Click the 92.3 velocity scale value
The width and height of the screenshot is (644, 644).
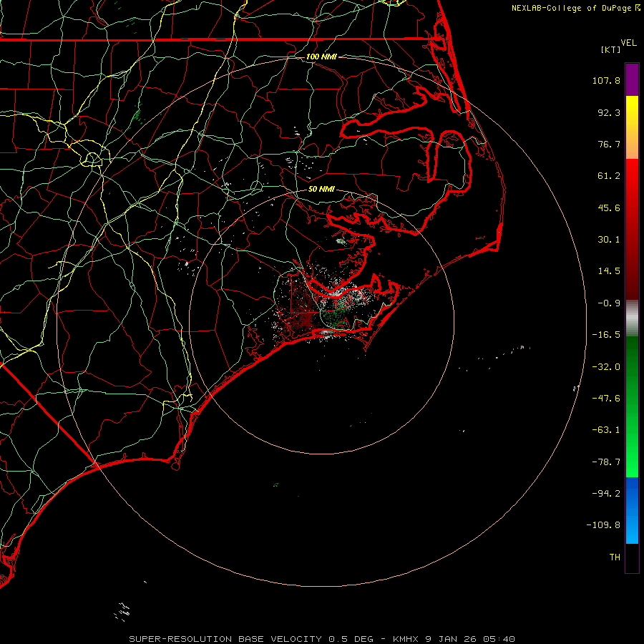[x=609, y=112]
